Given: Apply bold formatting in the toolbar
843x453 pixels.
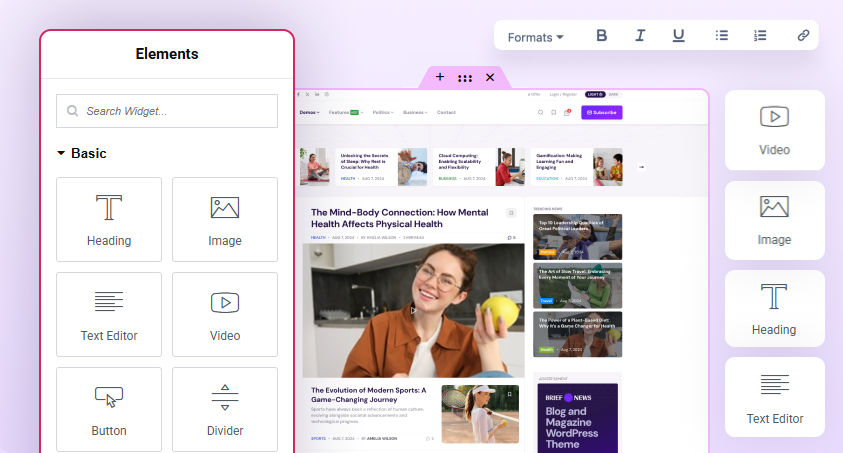Looking at the screenshot, I should click(602, 36).
